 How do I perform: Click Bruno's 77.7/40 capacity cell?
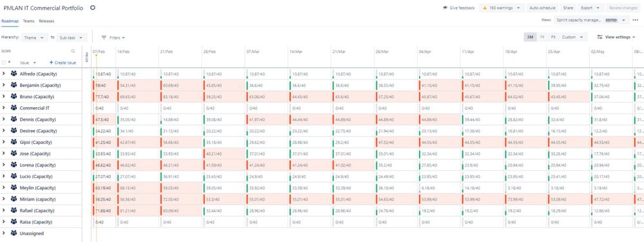pyautogui.click(x=104, y=97)
